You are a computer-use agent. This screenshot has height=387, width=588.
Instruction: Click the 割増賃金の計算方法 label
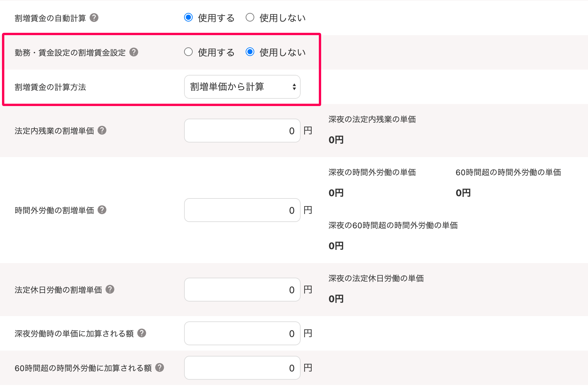coord(50,87)
